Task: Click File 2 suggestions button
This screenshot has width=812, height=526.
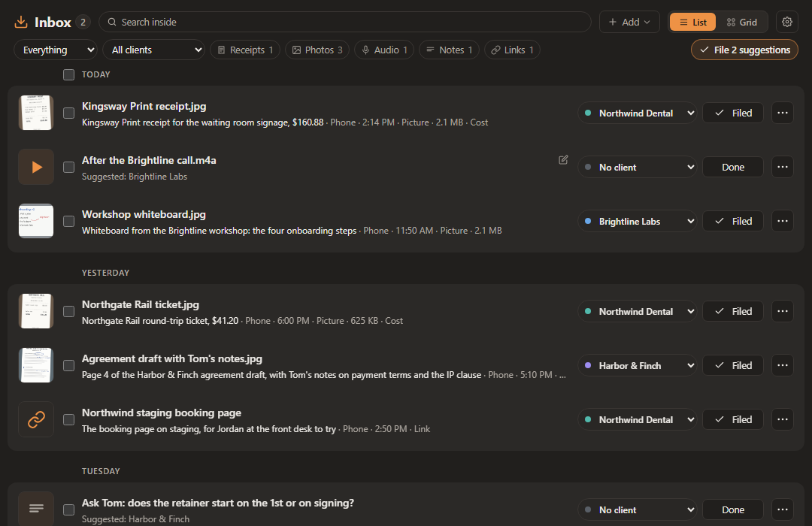Action: 744,50
